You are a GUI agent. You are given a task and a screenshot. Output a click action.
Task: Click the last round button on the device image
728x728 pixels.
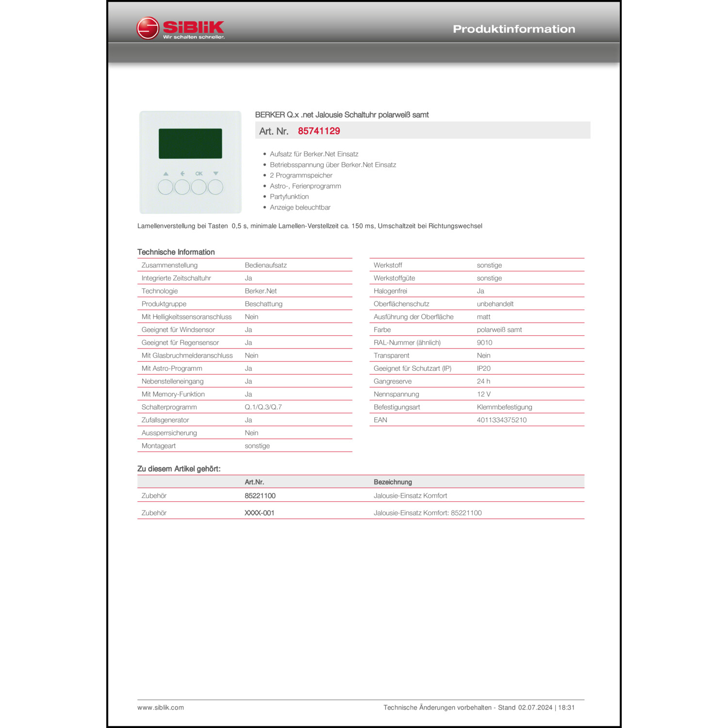(215, 187)
